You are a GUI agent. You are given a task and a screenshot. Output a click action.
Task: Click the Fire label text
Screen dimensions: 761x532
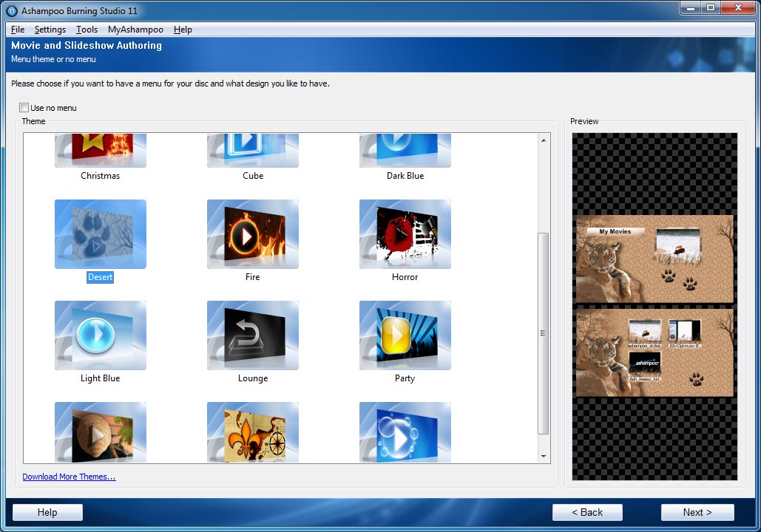[x=252, y=277]
